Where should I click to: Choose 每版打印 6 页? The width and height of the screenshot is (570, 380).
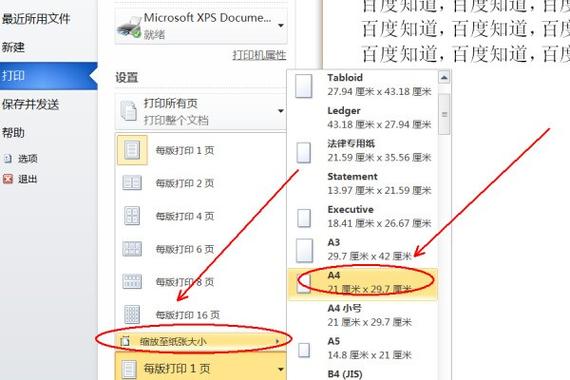pyautogui.click(x=201, y=249)
